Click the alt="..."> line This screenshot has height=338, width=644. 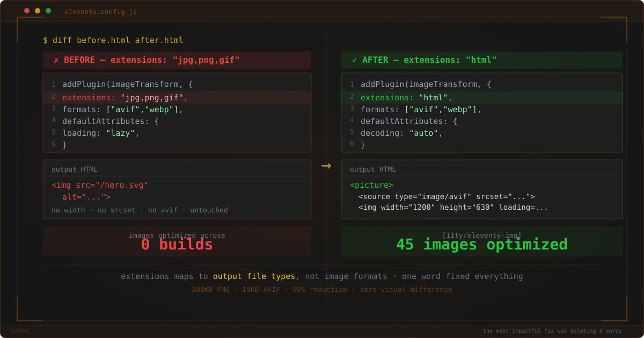point(86,197)
